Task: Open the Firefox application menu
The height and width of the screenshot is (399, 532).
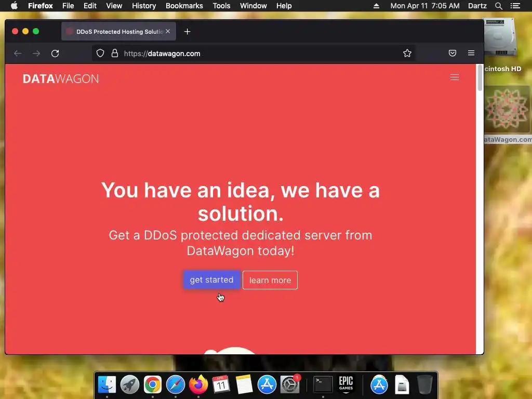Action: pyautogui.click(x=471, y=53)
